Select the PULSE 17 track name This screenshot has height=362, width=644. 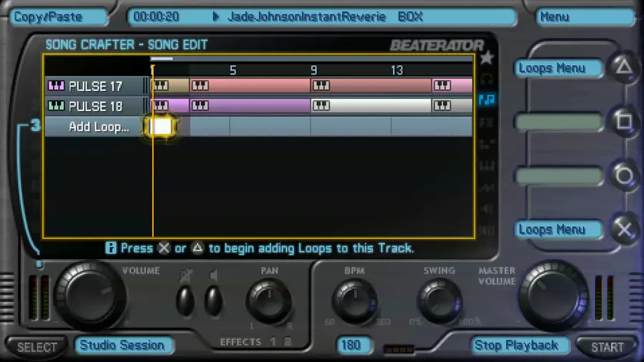pyautogui.click(x=95, y=86)
